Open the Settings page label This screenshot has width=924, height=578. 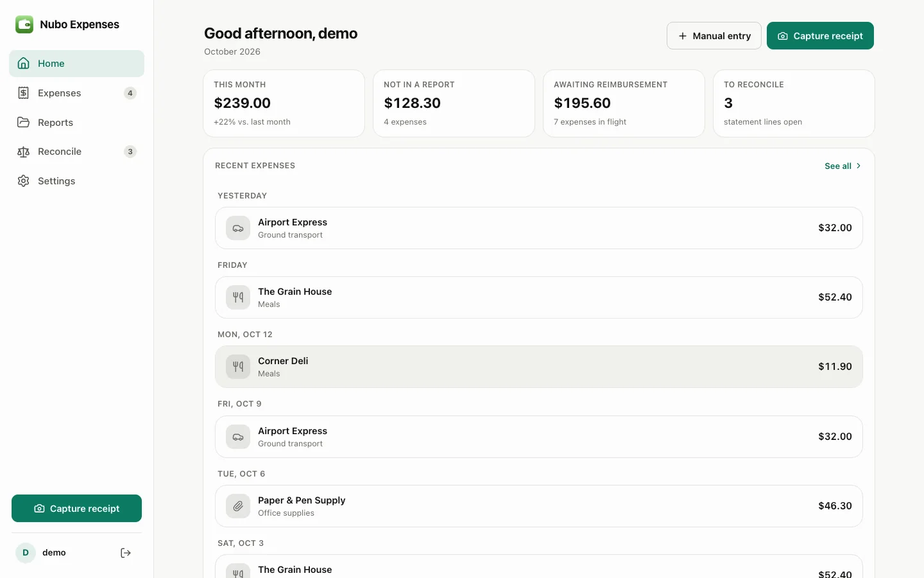pyautogui.click(x=56, y=181)
